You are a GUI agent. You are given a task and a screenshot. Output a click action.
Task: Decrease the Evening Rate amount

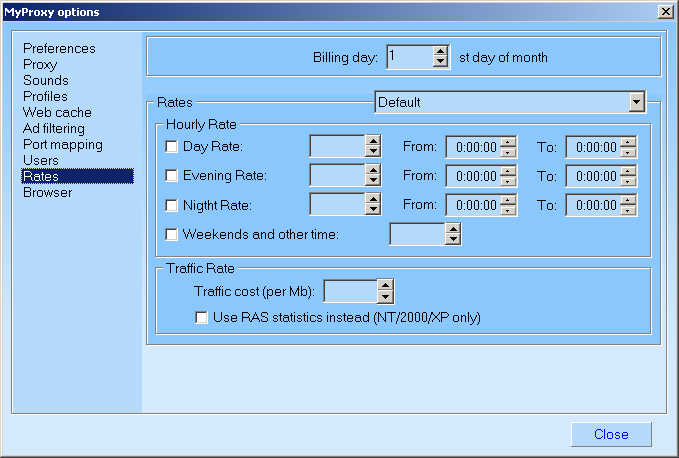pyautogui.click(x=372, y=180)
